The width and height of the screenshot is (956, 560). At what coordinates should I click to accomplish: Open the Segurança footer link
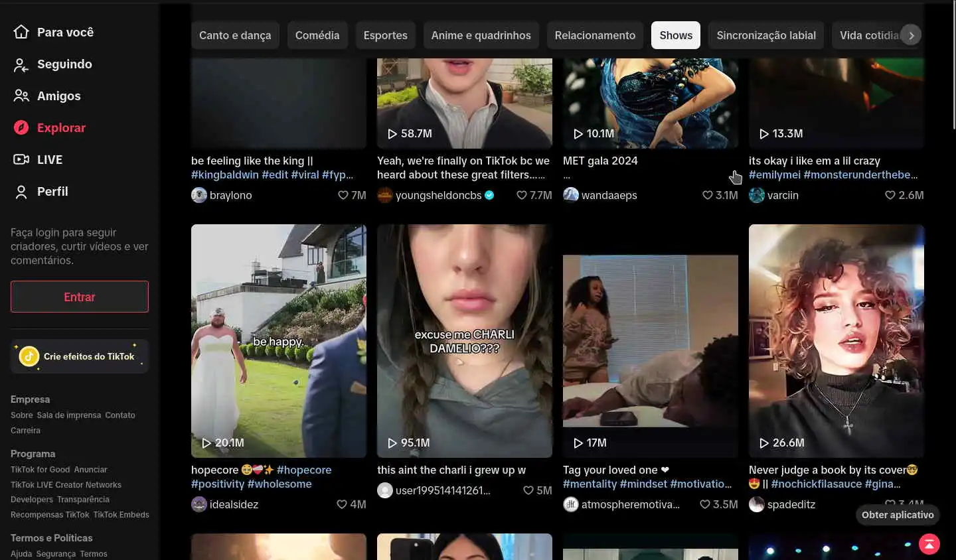pyautogui.click(x=56, y=554)
